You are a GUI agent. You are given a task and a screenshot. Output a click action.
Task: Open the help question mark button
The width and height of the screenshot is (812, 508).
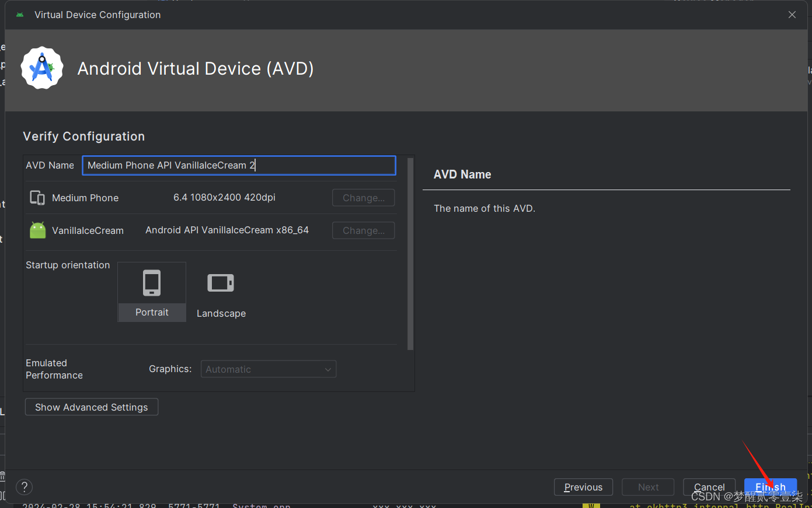[x=24, y=487]
